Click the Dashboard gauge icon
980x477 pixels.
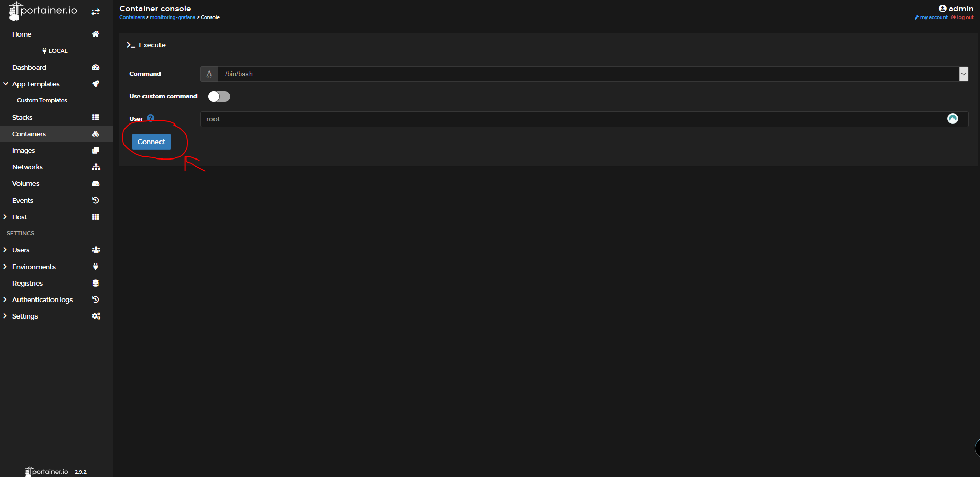point(96,67)
